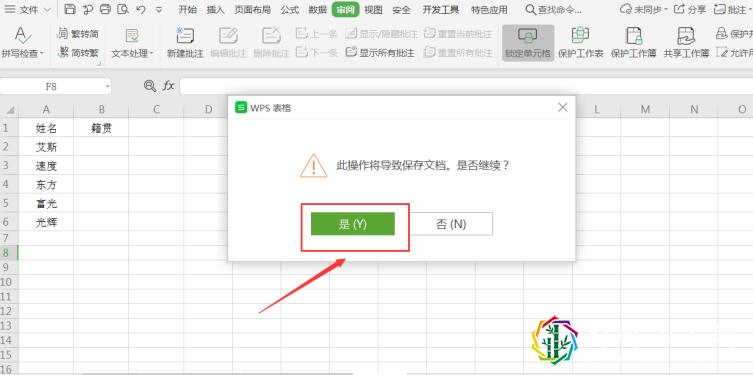Image resolution: width=753 pixels, height=375 pixels.
Task: Click the 共享工作簿 share workbook icon
Action: coord(686,36)
